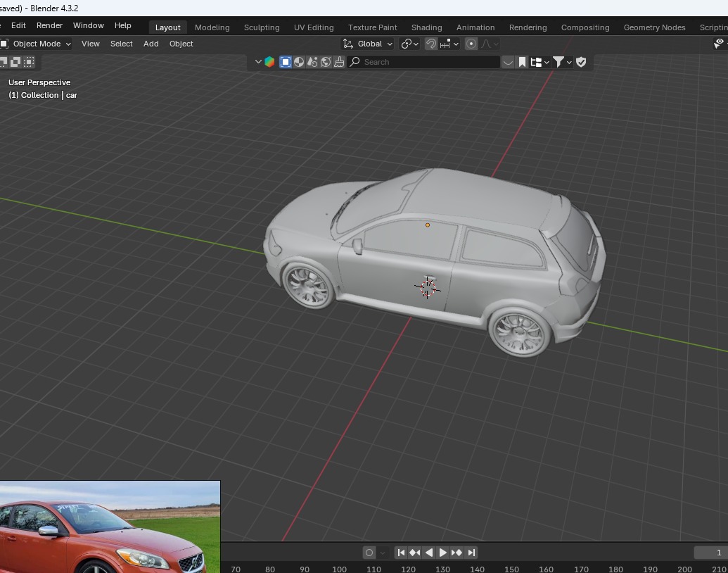Switch to the Shading workspace tab

click(x=427, y=27)
